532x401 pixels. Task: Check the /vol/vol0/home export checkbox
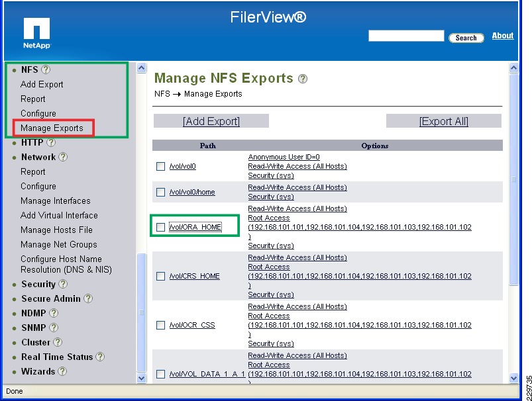(160, 192)
